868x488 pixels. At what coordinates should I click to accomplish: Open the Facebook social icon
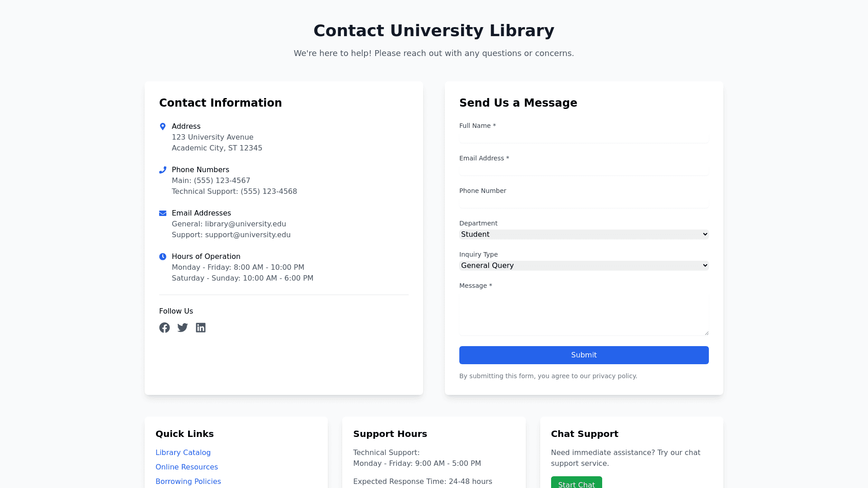[x=165, y=328]
